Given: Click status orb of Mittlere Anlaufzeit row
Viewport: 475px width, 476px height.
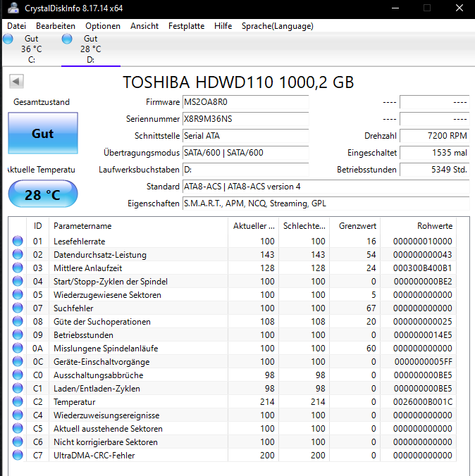Looking at the screenshot, I should click(18, 268).
